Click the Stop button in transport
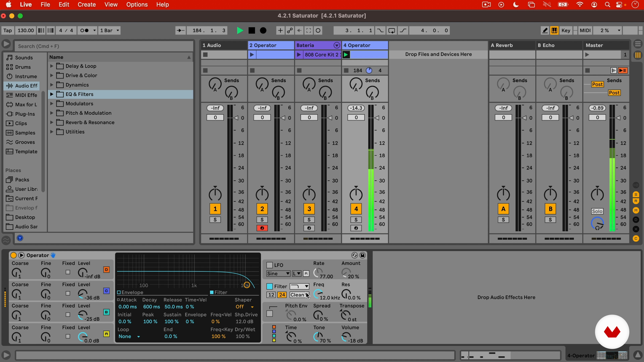 click(252, 31)
